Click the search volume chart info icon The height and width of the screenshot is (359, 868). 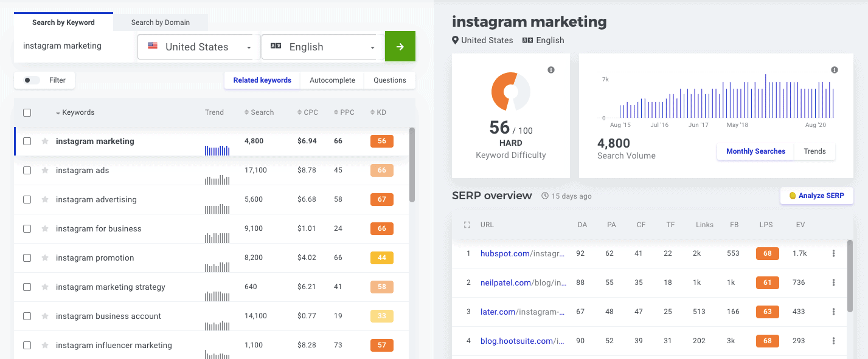(835, 70)
